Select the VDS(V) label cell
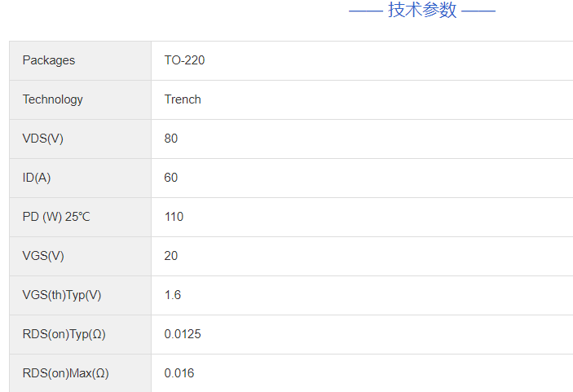Viewport: 573px width, 392px height. [43, 139]
